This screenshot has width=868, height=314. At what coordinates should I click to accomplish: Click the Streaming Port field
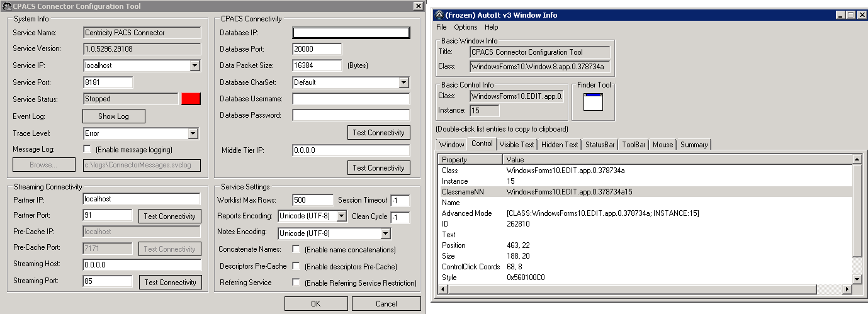tap(108, 282)
